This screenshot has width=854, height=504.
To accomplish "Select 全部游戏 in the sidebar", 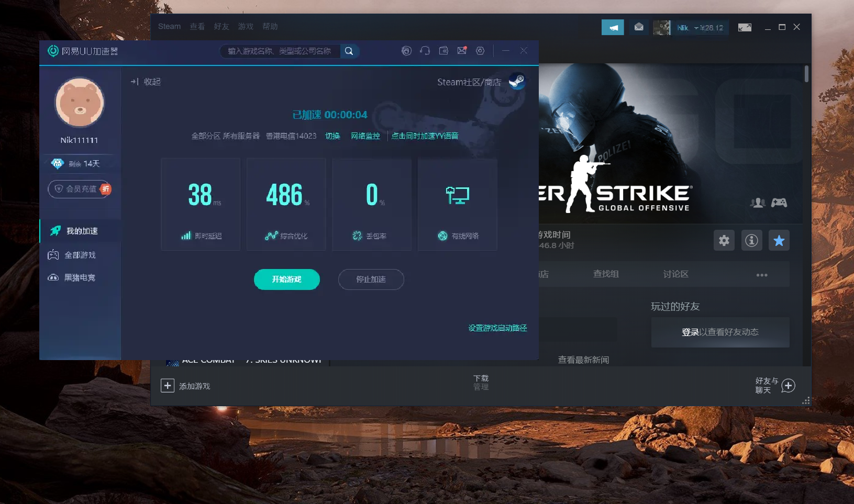I will tap(80, 255).
